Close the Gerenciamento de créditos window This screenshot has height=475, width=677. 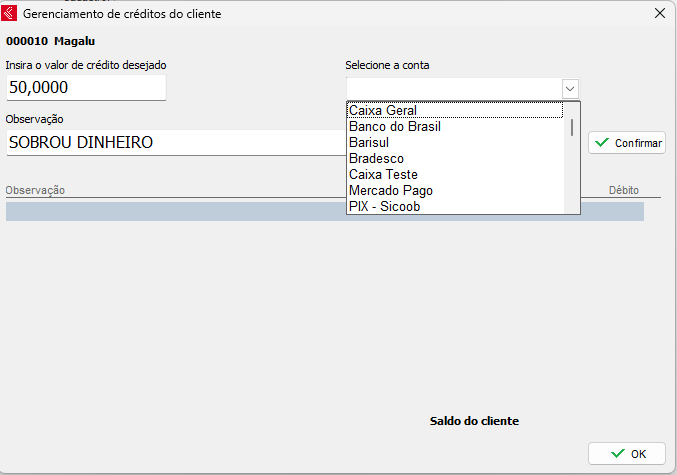click(x=658, y=14)
